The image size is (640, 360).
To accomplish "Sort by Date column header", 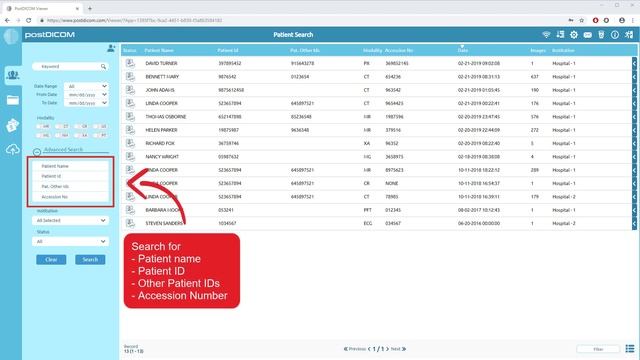I will click(x=462, y=51).
